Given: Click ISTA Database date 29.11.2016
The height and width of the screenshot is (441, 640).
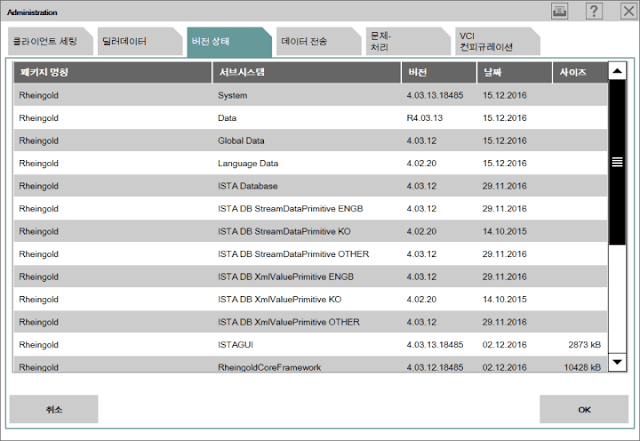Looking at the screenshot, I should [x=504, y=186].
